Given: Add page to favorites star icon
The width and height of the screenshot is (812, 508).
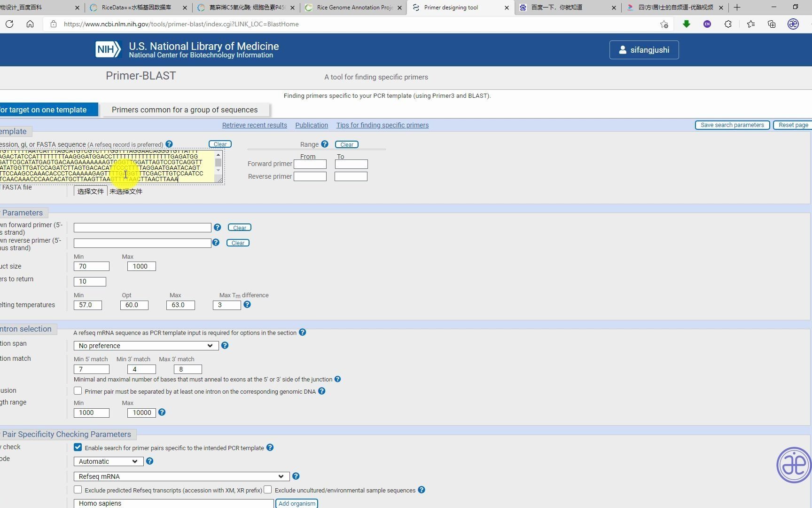Looking at the screenshot, I should (x=664, y=24).
